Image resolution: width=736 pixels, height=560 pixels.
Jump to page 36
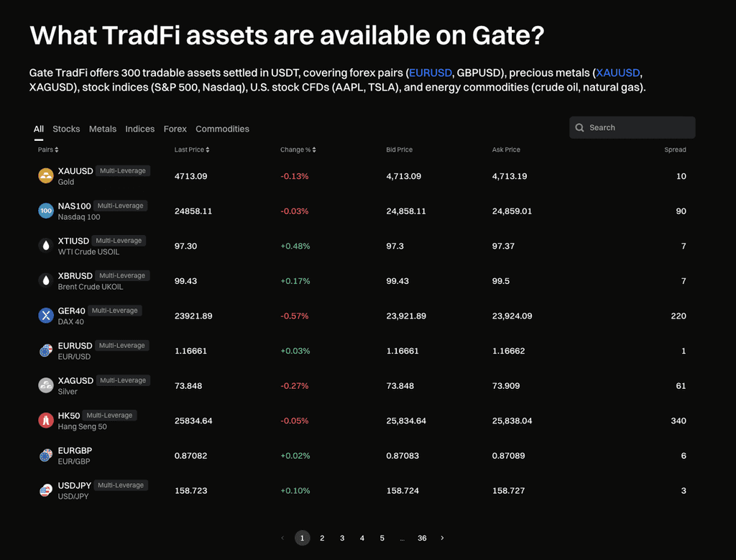click(x=422, y=538)
